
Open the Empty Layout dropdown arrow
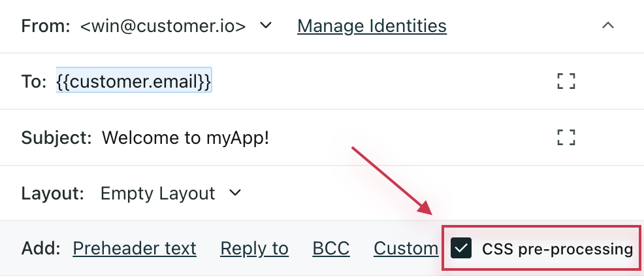[235, 194]
